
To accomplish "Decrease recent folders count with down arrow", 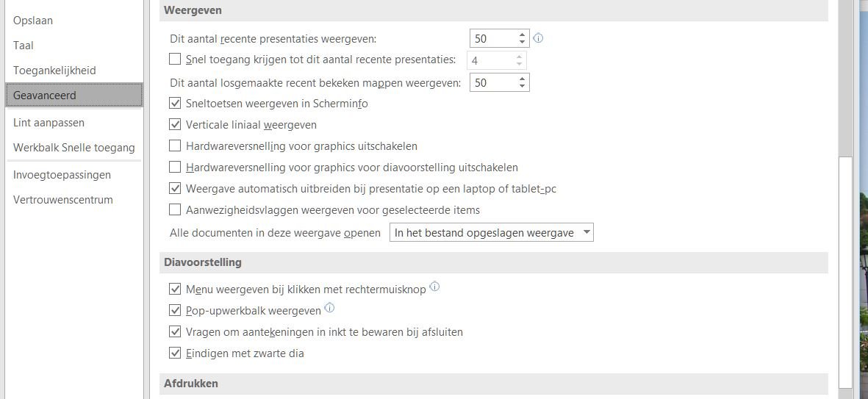I will click(522, 87).
